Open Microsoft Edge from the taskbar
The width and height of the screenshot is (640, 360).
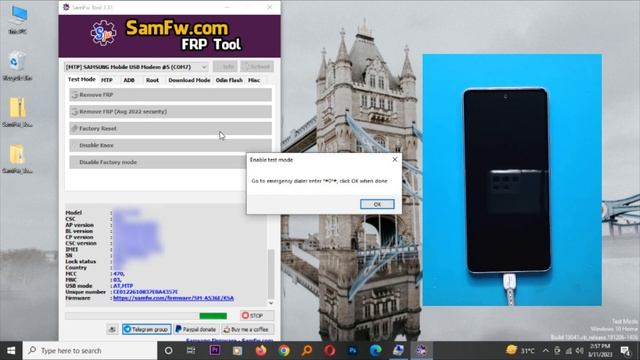pyautogui.click(x=376, y=350)
